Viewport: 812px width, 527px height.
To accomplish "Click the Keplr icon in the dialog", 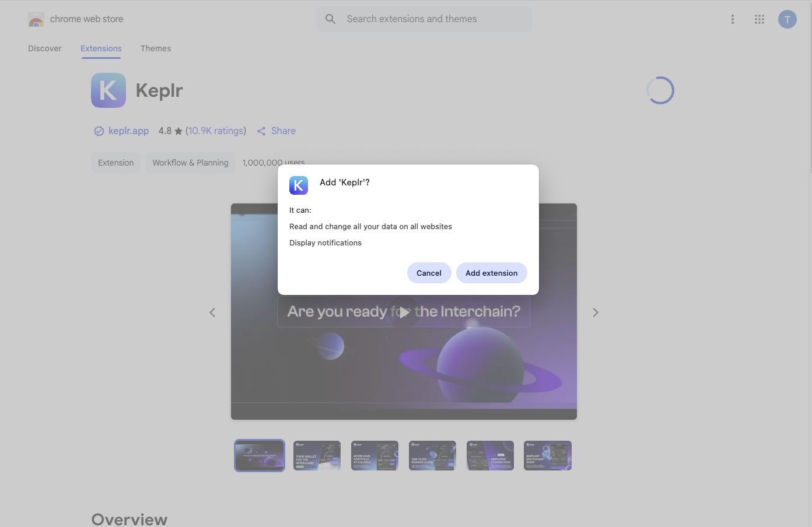I will coord(299,185).
